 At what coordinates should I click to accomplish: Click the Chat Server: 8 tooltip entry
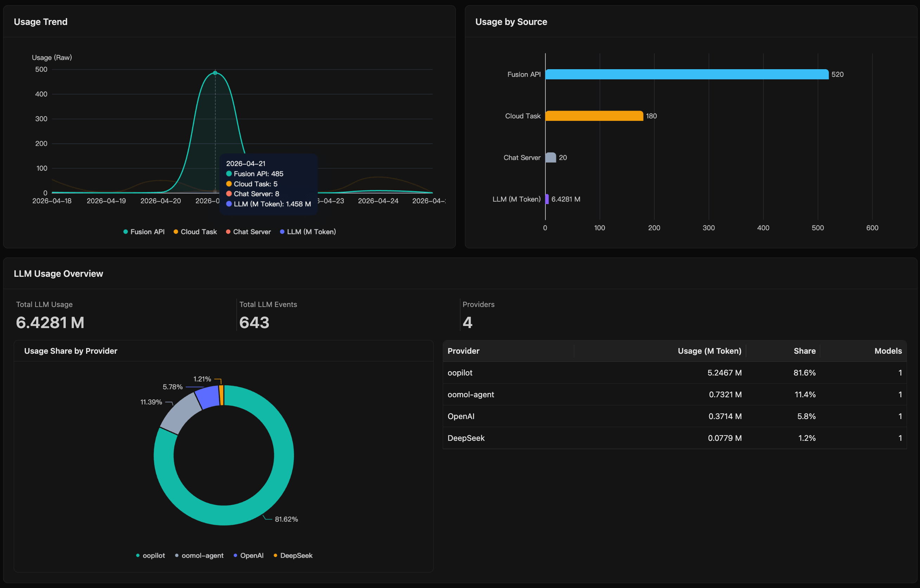[x=253, y=194]
